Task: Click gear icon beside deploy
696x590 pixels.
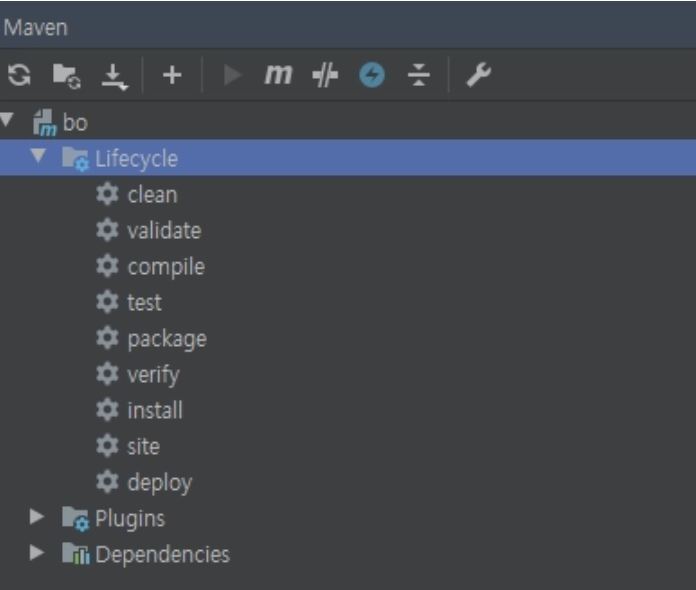Action: [x=107, y=481]
